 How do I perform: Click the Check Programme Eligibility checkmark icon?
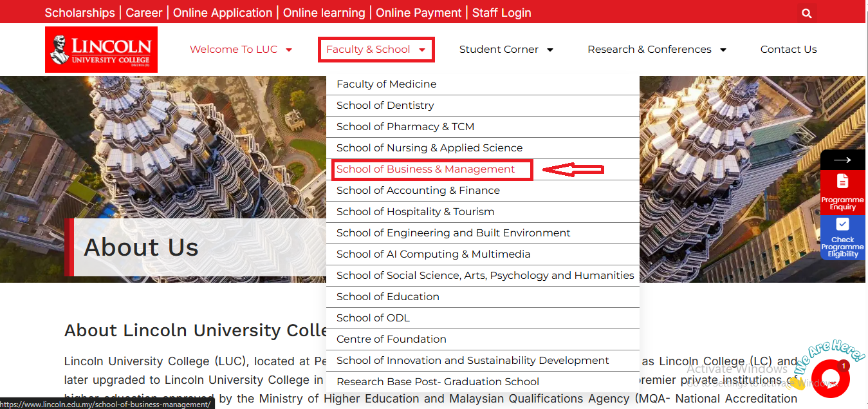point(842,224)
